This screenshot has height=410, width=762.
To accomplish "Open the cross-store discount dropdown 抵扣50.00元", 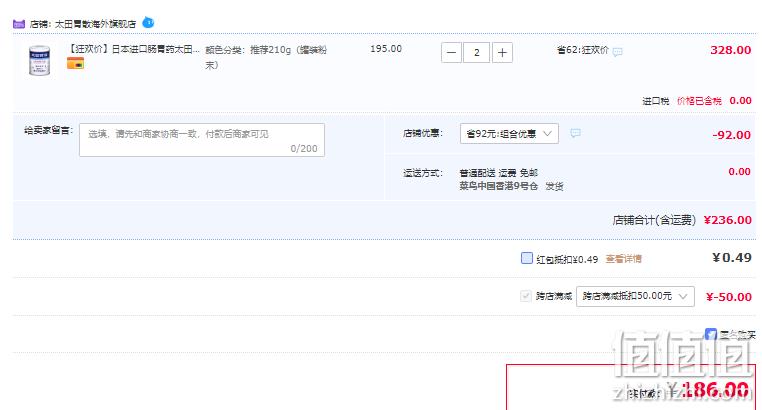I will (x=635, y=296).
